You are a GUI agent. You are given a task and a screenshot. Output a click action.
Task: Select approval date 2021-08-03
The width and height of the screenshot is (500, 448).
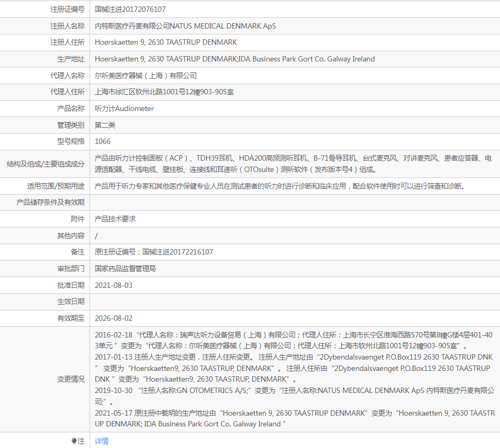pyautogui.click(x=114, y=285)
